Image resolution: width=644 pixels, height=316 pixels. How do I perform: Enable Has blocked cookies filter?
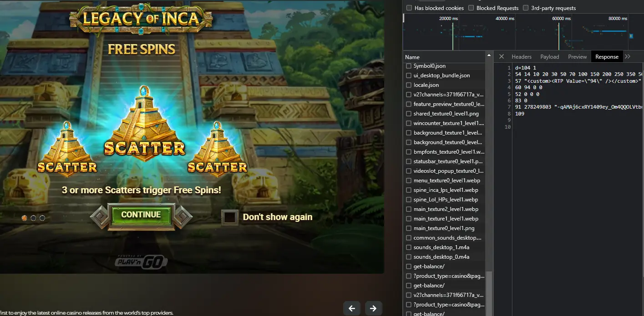coord(409,8)
